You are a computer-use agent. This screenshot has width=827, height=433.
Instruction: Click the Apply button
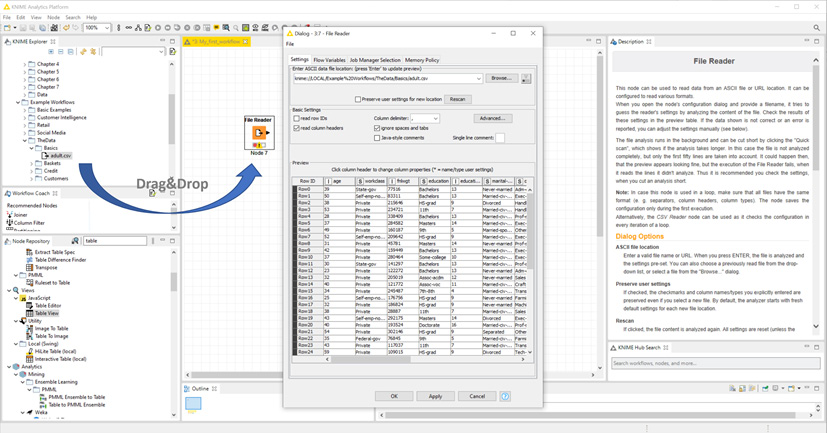coord(435,396)
